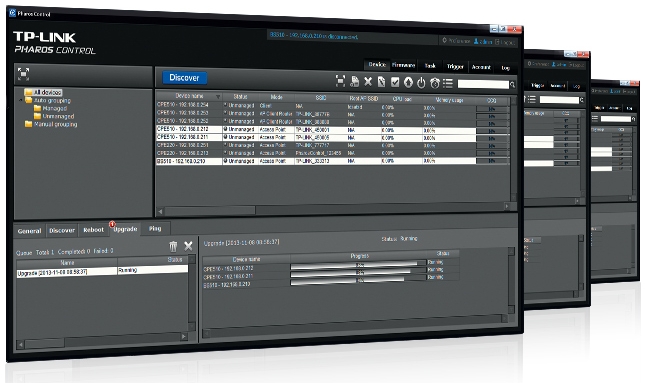Toggle the checkmark manage icon in toolbar
This screenshot has height=383, width=645.
point(395,82)
